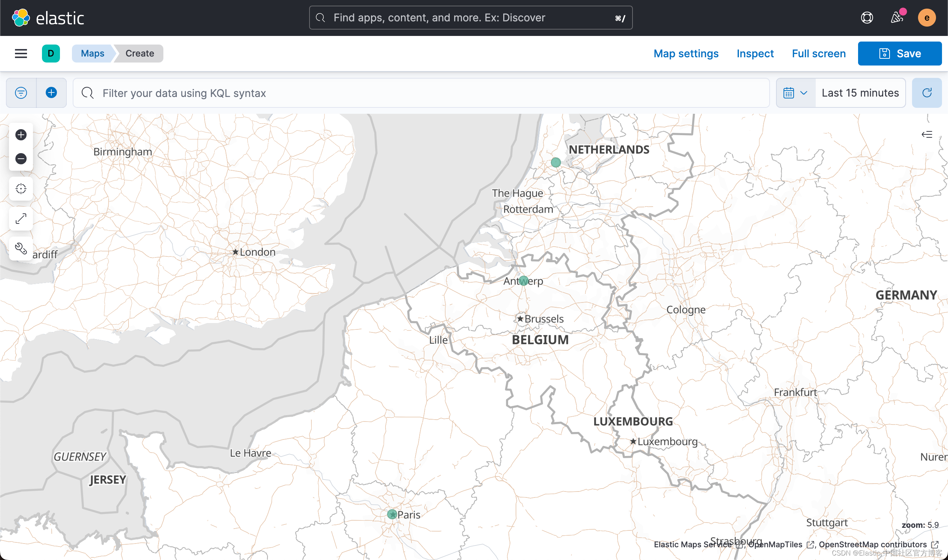Add a new filter
948x560 pixels.
click(51, 93)
